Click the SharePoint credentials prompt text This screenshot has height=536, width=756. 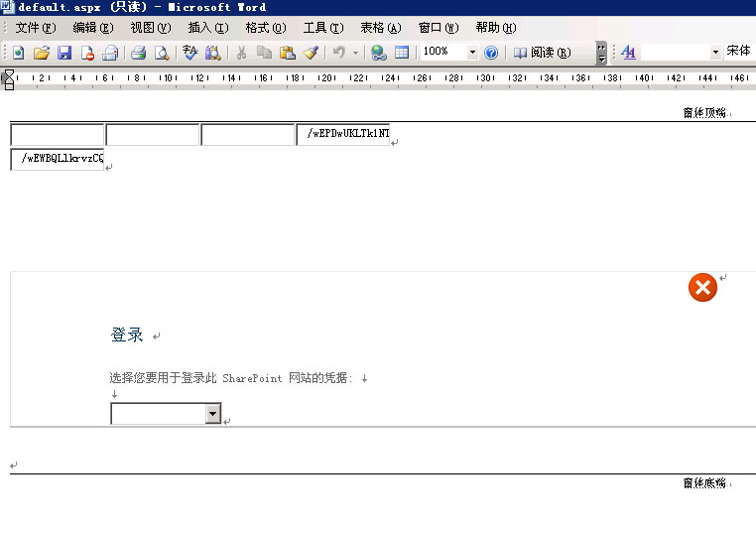tap(231, 378)
